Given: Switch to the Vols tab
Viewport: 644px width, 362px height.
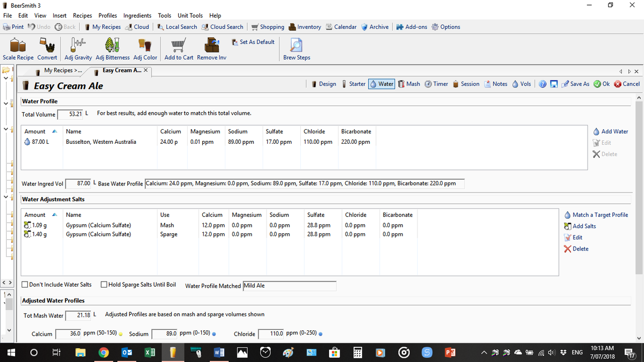Looking at the screenshot, I should 522,84.
